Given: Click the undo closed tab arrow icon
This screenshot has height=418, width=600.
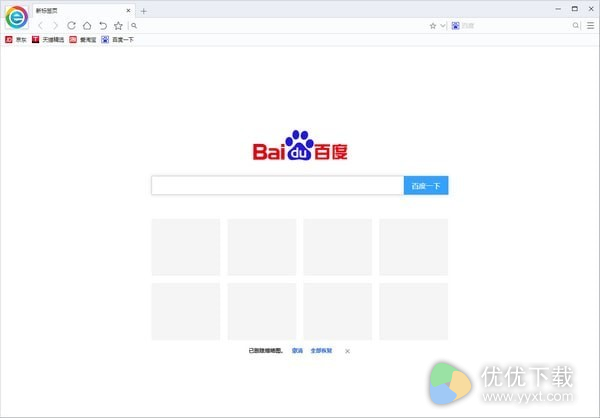Looking at the screenshot, I should pyautogui.click(x=103, y=26).
